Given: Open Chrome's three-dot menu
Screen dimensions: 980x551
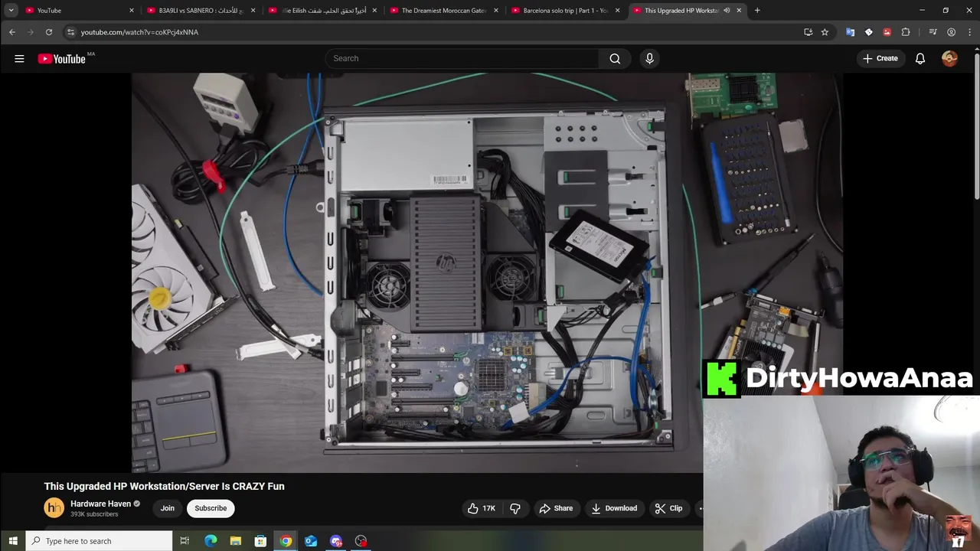Looking at the screenshot, I should [969, 32].
